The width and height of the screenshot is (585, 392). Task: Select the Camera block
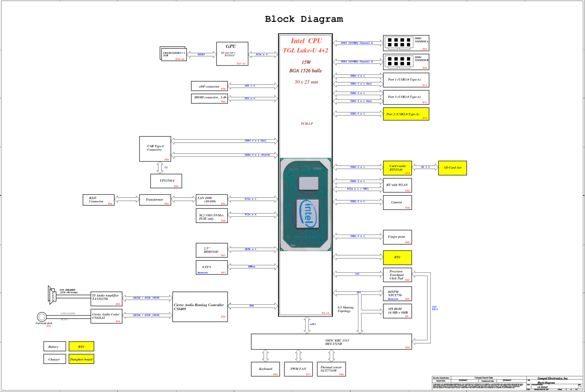[397, 202]
